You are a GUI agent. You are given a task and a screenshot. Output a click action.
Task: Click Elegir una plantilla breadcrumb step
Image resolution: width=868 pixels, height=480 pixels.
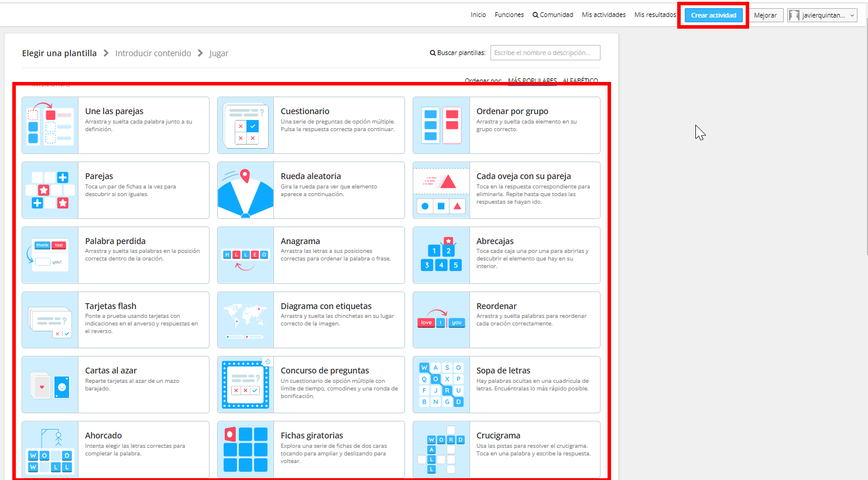pos(59,53)
